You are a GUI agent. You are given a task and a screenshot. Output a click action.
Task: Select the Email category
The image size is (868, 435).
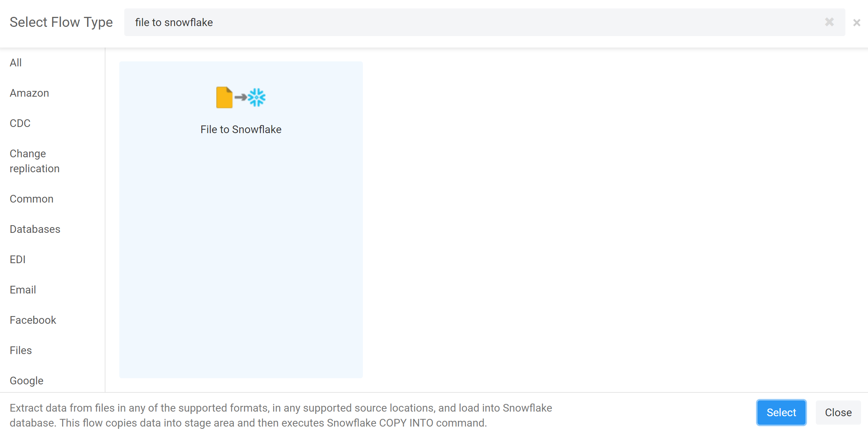(23, 290)
